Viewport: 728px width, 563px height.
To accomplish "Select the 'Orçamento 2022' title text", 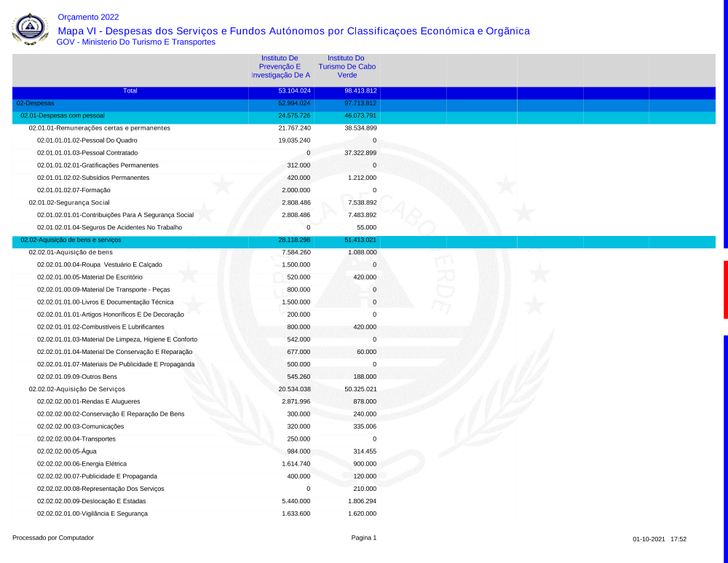I will pos(88,17).
